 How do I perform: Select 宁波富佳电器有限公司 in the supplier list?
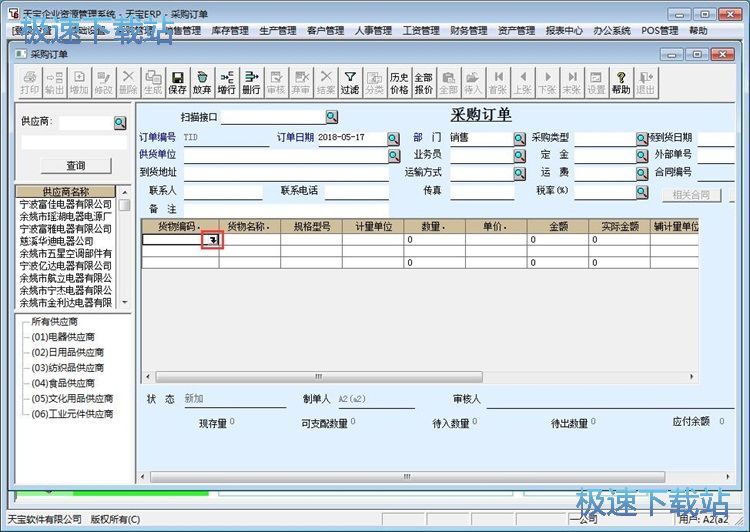click(66, 204)
